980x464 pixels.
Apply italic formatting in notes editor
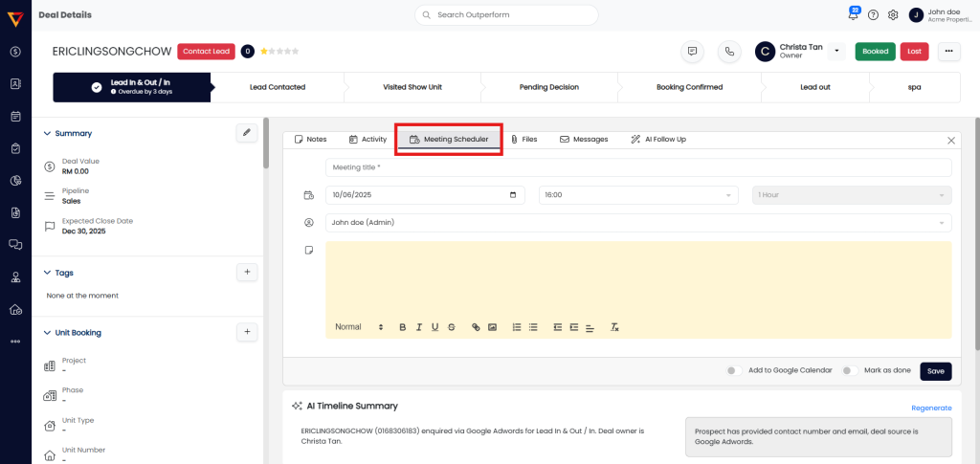point(419,327)
